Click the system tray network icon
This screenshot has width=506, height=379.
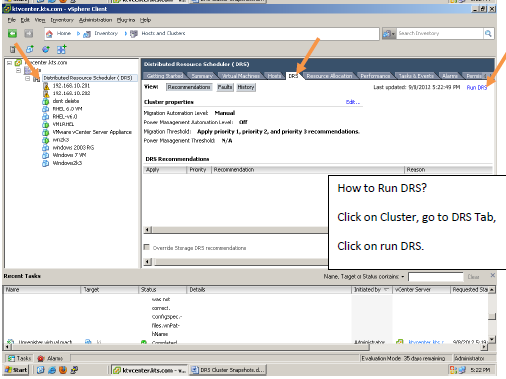tap(462, 370)
